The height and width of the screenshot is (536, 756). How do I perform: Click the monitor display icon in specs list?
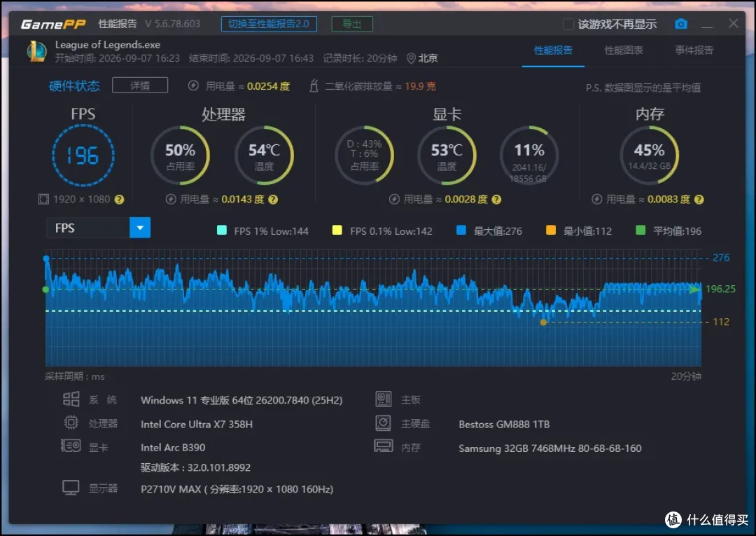[71, 488]
